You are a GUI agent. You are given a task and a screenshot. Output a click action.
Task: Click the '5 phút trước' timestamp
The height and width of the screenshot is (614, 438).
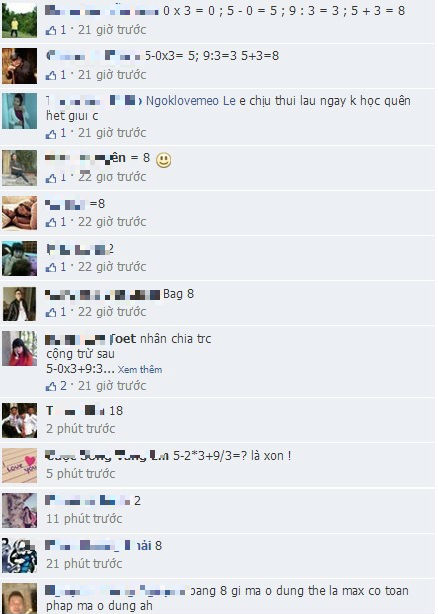tap(81, 474)
